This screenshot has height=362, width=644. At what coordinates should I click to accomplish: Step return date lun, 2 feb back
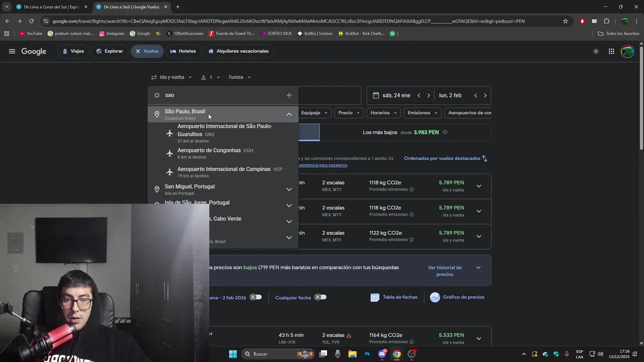pos(475,96)
